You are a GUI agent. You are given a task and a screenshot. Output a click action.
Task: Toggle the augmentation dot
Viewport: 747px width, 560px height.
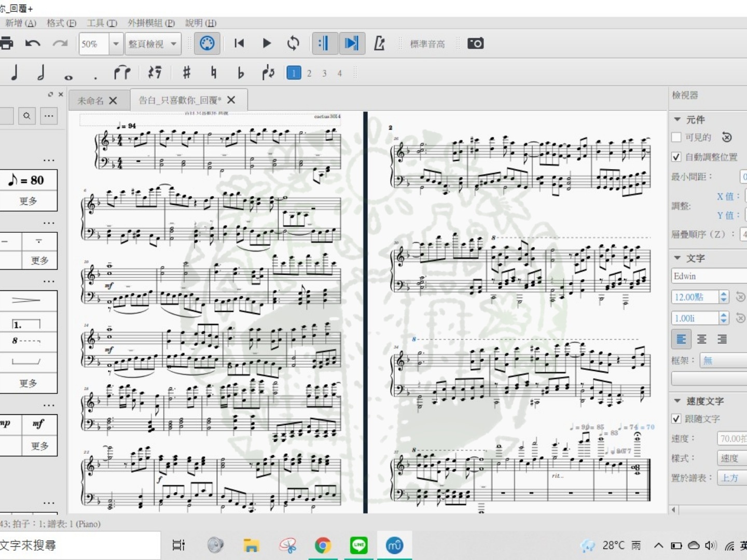95,78
